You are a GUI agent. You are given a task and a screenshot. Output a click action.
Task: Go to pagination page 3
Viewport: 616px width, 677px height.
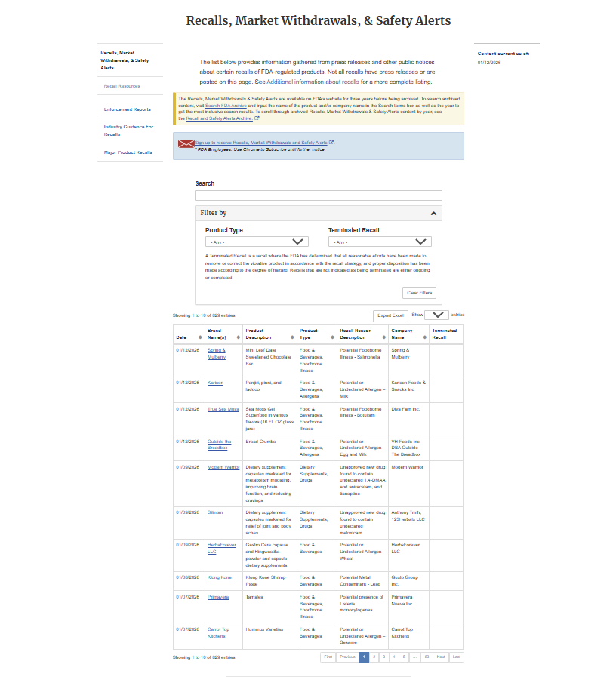(384, 657)
